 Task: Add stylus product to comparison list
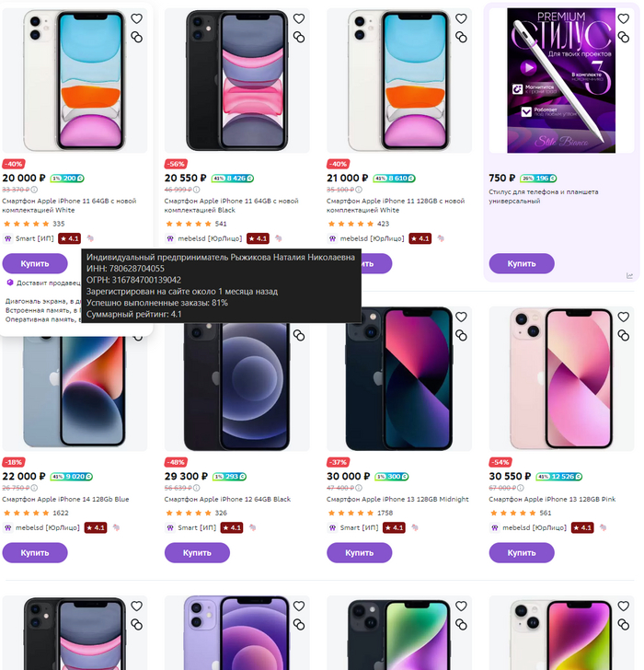(x=624, y=37)
